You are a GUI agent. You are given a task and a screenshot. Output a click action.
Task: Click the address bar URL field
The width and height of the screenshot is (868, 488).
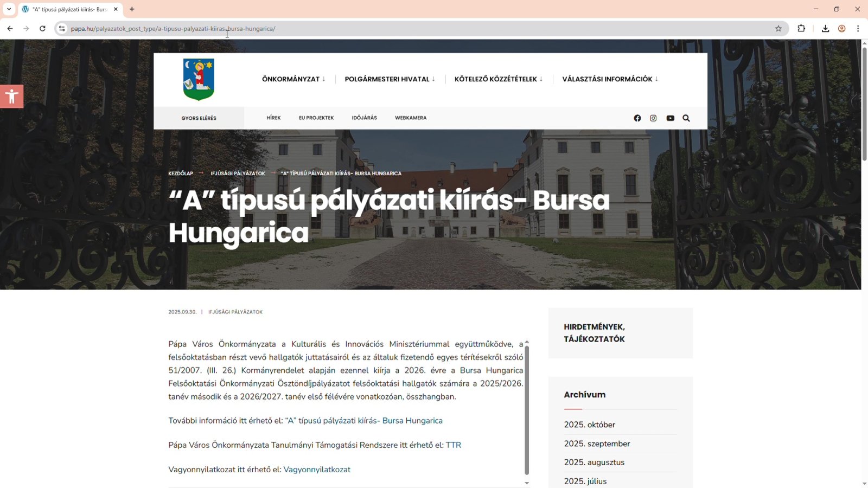tap(380, 29)
